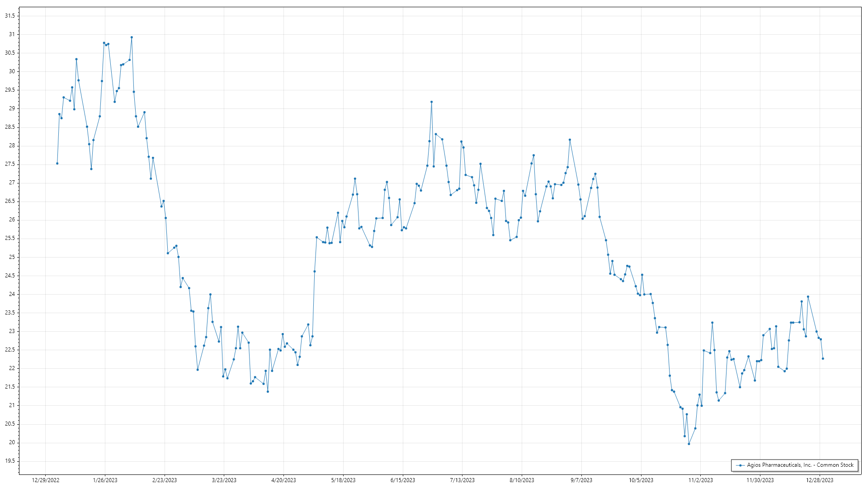Image resolution: width=868 pixels, height=488 pixels.
Task: Click the June peak point near 29
Action: (431, 102)
